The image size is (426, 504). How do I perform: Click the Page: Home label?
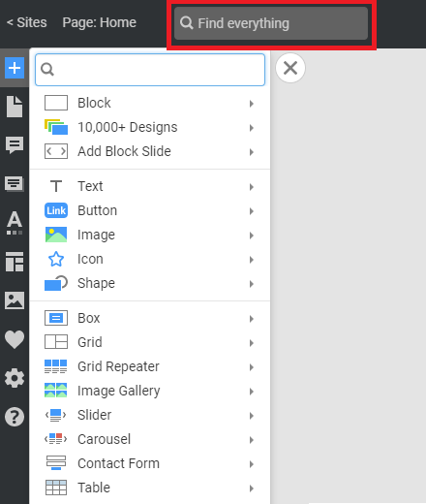click(100, 22)
